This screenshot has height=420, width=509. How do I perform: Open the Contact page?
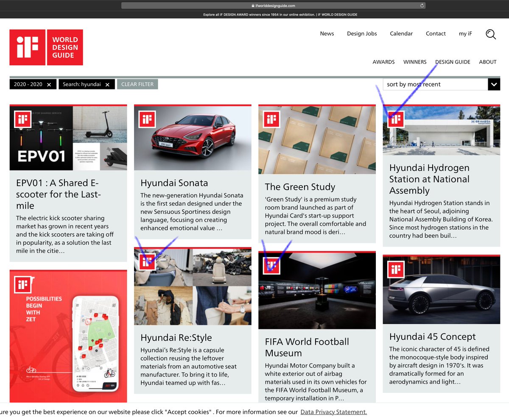(436, 33)
